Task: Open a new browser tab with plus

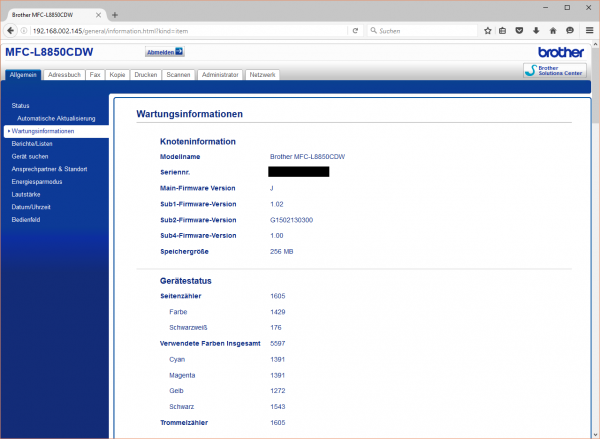Action: tap(115, 14)
